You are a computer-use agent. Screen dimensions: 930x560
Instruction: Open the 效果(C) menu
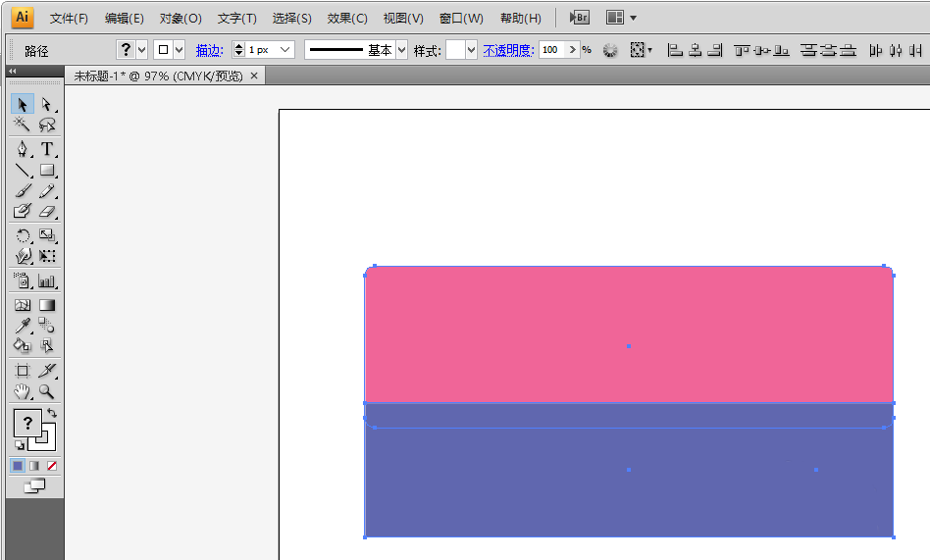click(347, 19)
